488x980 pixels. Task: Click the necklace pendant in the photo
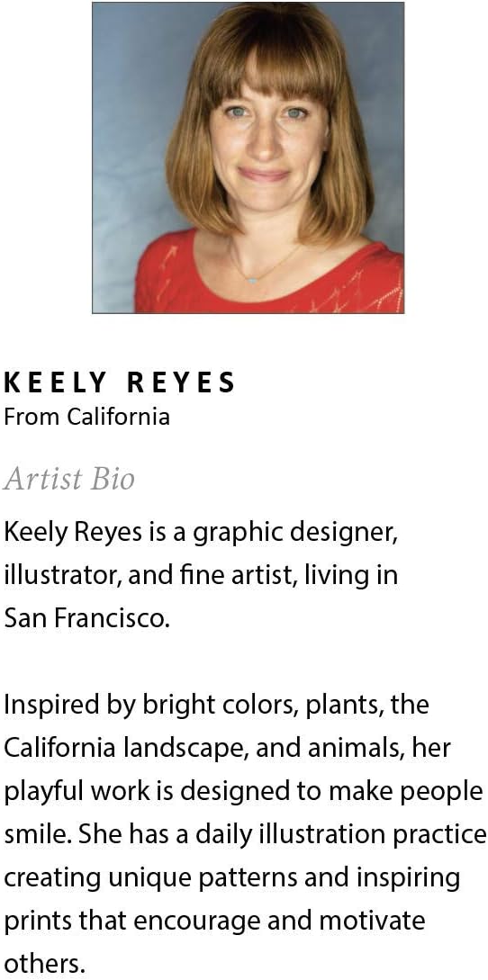coord(252,281)
